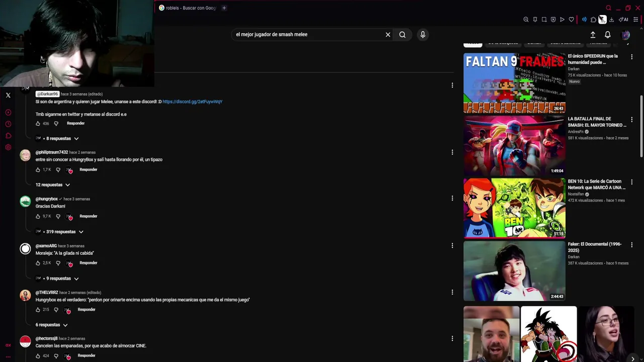
Task: Open the easy setup menu icon
Action: coord(635,20)
